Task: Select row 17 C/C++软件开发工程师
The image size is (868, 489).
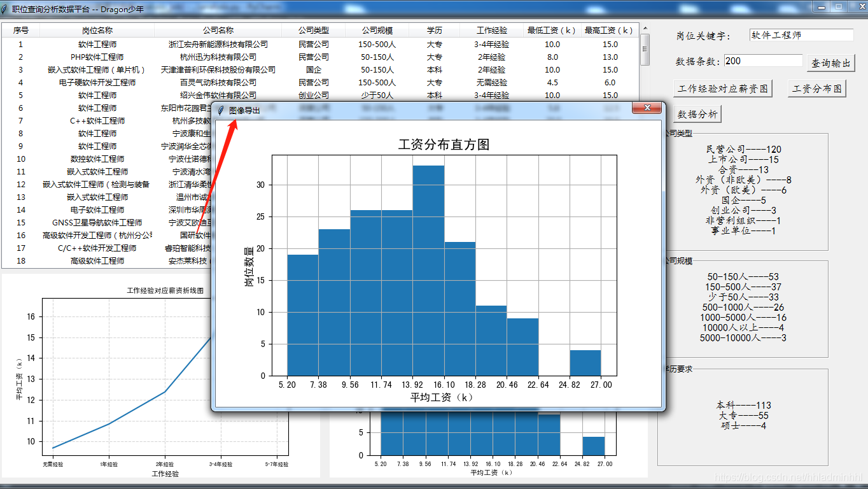Action: pyautogui.click(x=97, y=248)
